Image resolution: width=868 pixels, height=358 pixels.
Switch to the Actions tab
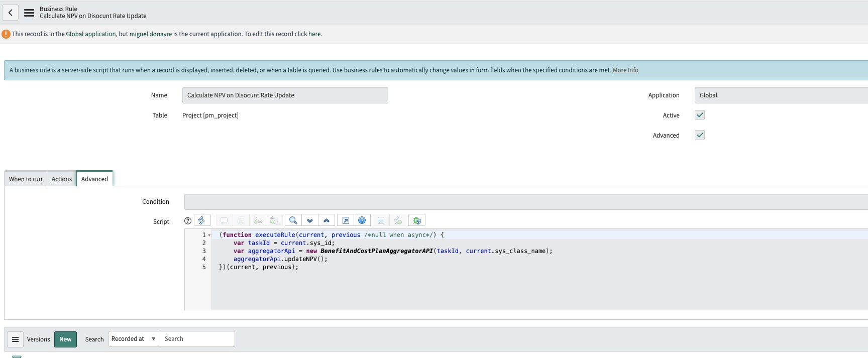pos(62,179)
